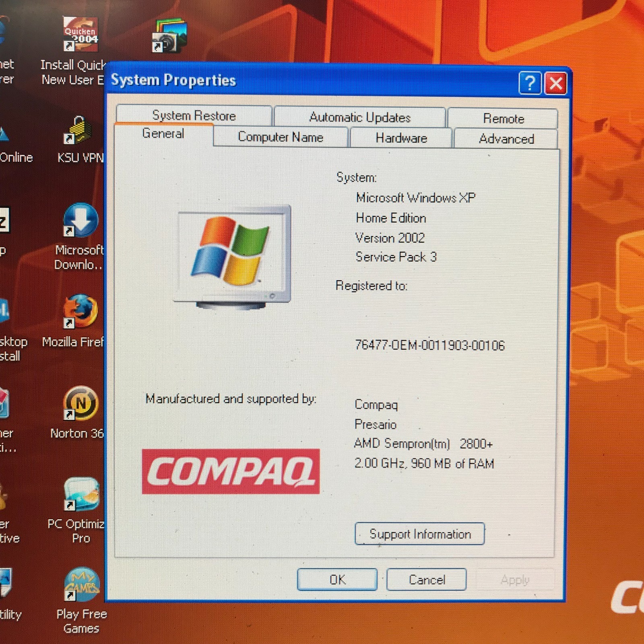The height and width of the screenshot is (644, 644).
Task: Click the '2.00 GHz, 960 MB of RAM' text
Action: click(424, 464)
